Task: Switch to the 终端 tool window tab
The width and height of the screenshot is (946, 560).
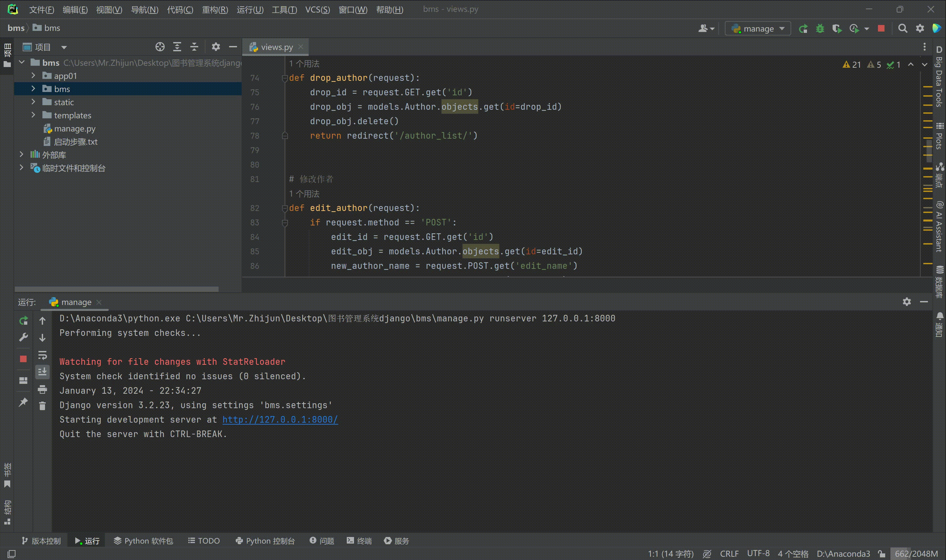Action: point(359,541)
